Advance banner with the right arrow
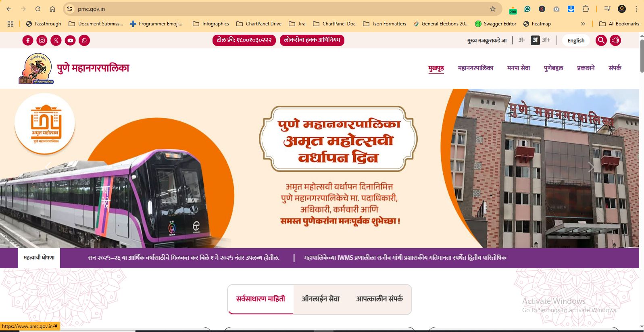The image size is (644, 332). 591,167
